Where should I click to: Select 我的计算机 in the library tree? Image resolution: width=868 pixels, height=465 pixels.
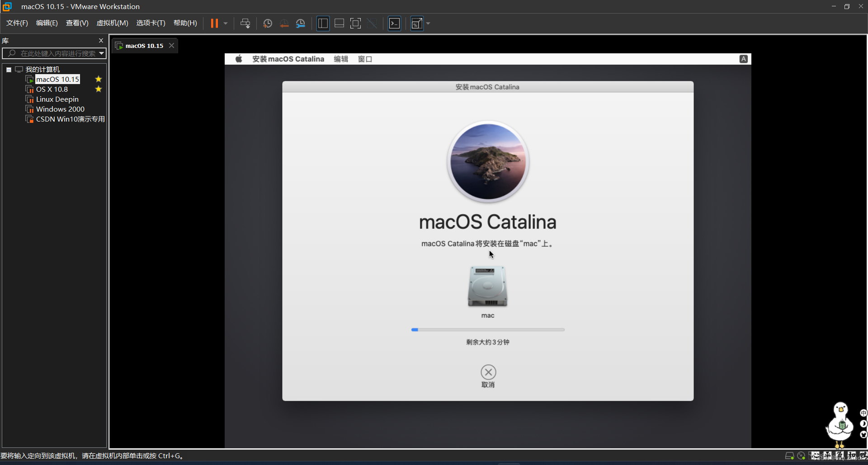coord(42,69)
